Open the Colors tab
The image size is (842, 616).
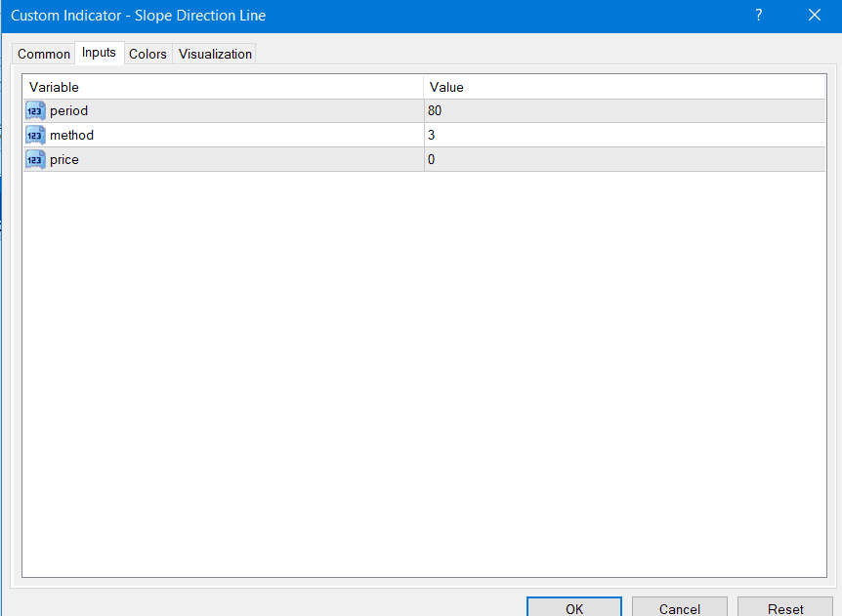(x=147, y=55)
